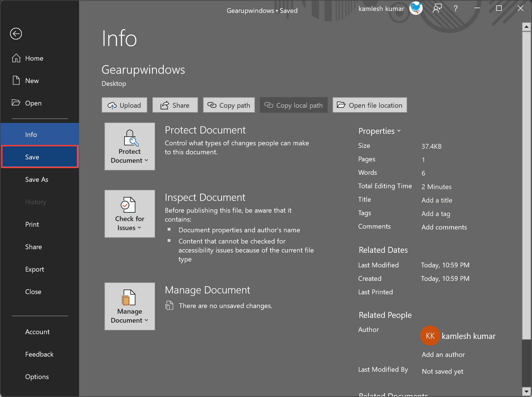Open the Account page
532x397 pixels.
[x=40, y=332]
